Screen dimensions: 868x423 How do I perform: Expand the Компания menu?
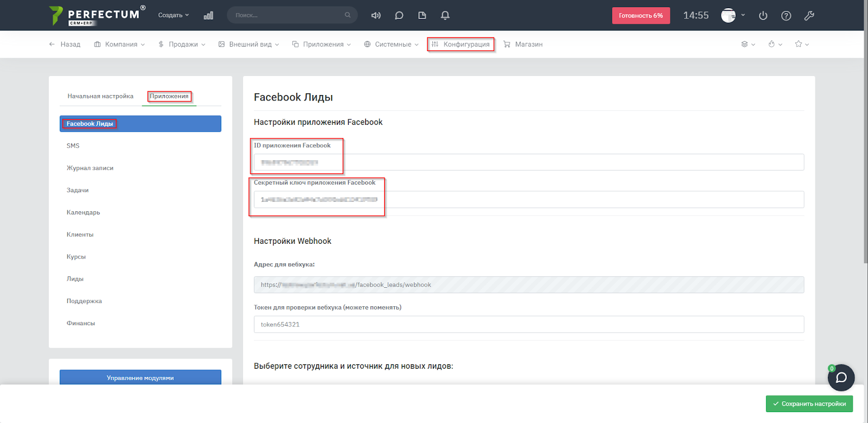pyautogui.click(x=119, y=44)
